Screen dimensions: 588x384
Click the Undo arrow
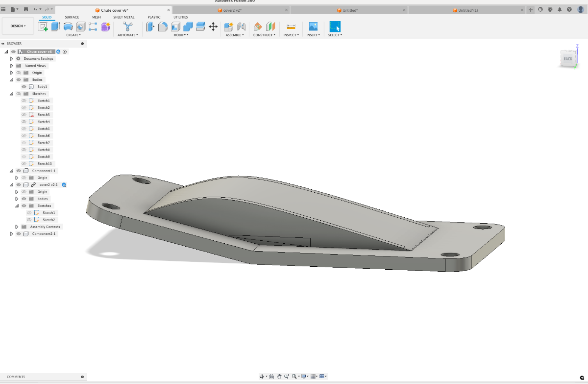click(35, 9)
